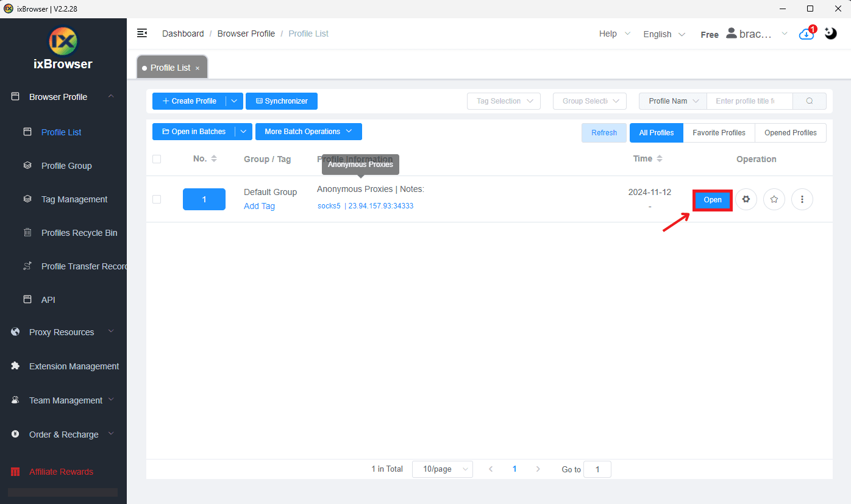The image size is (851, 504).
Task: Open Extension Management from the sidebar
Action: click(73, 366)
